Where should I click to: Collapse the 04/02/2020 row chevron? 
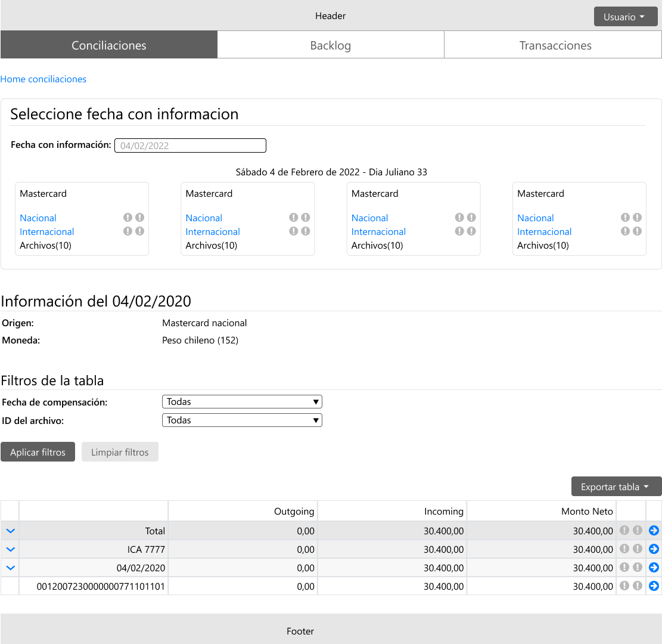pyautogui.click(x=10, y=568)
